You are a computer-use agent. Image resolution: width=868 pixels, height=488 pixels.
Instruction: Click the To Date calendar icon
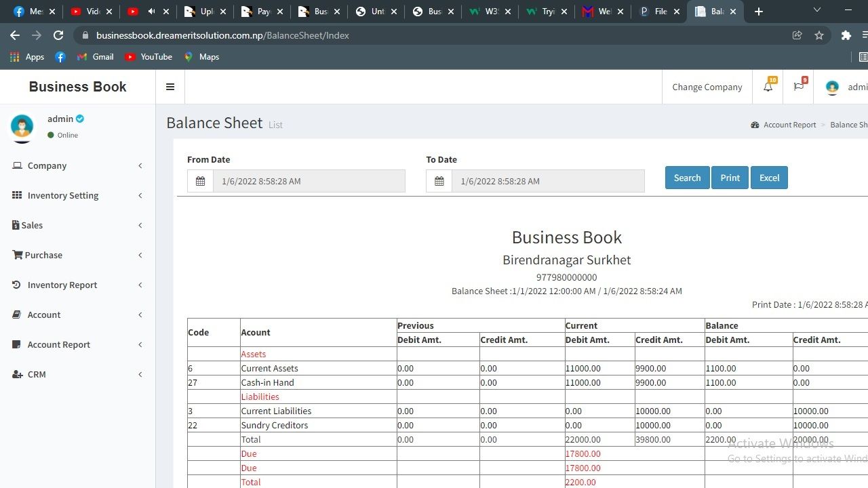tap(439, 181)
